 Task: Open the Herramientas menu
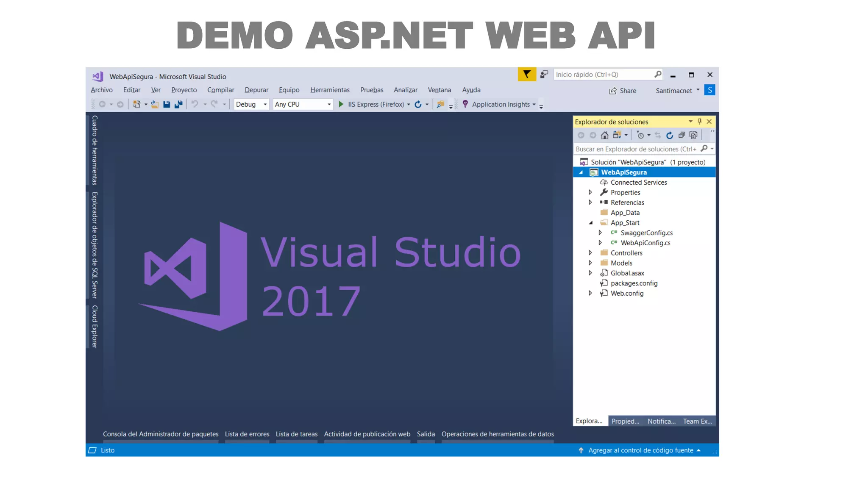[330, 90]
